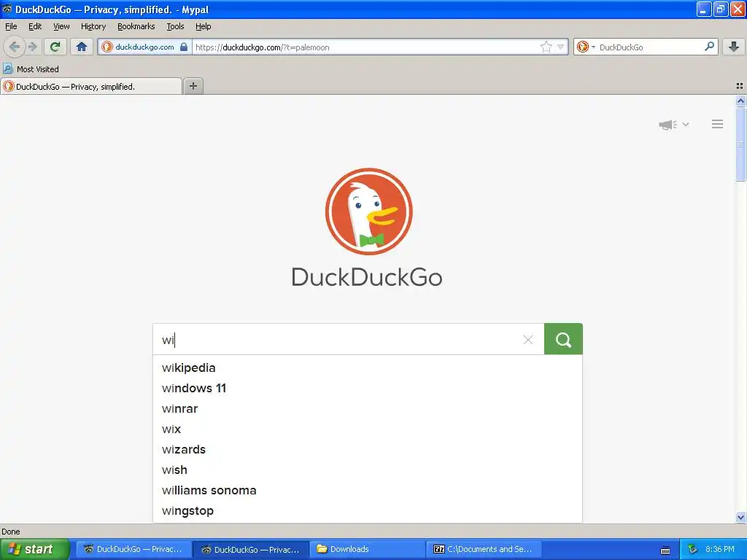Choose the 'wish' suggestion
The image size is (747, 560).
(368, 470)
